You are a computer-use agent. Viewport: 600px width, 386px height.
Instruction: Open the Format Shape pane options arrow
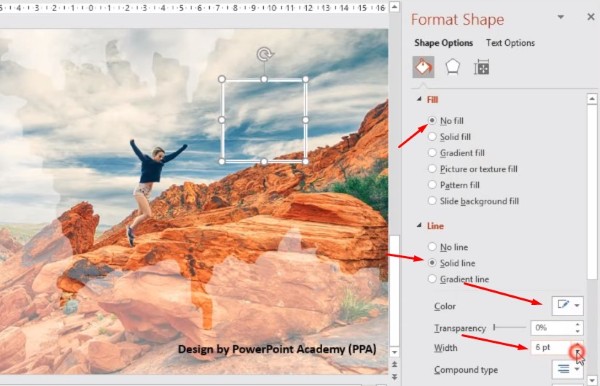coord(561,17)
